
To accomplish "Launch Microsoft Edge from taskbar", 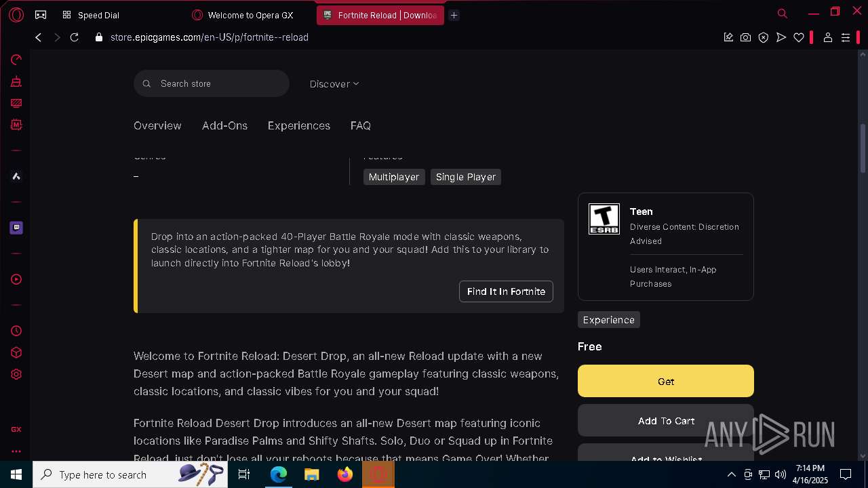I will 278,474.
